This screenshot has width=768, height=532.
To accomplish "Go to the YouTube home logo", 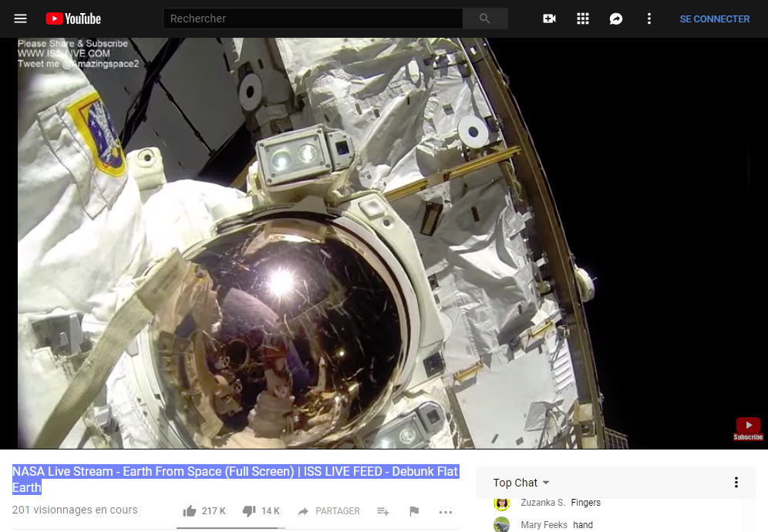I will 73,19.
